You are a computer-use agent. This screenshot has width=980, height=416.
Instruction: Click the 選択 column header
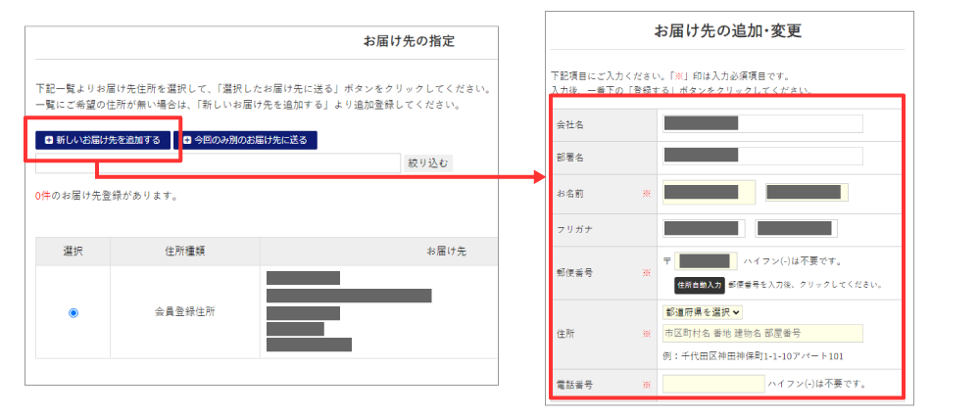pyautogui.click(x=73, y=252)
